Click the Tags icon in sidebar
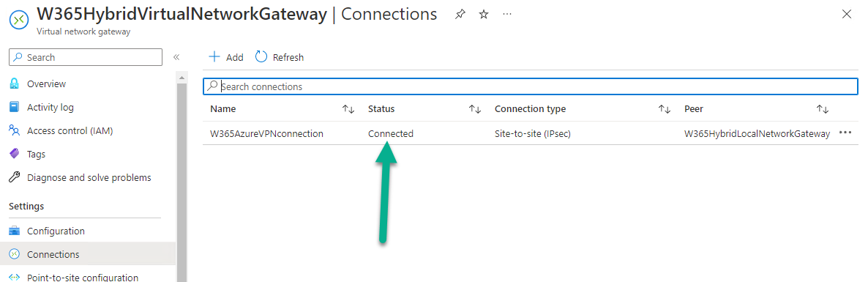This screenshot has height=282, width=868. tap(15, 154)
